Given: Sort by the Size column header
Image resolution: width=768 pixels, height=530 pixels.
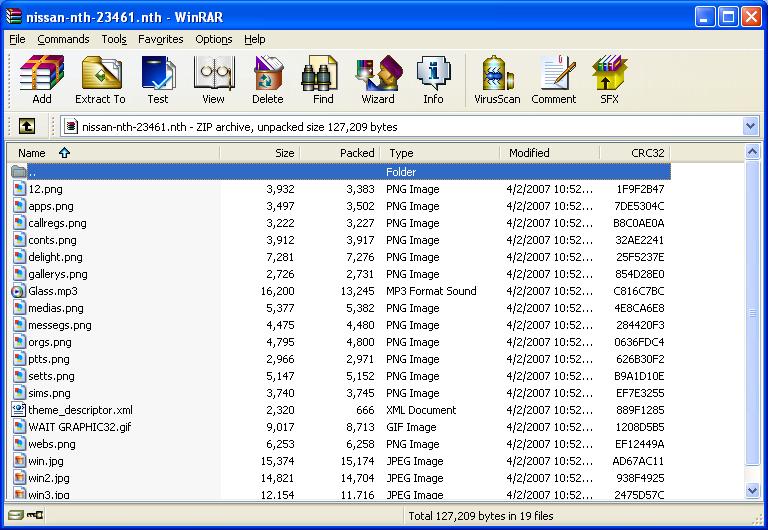Looking at the screenshot, I should pos(260,153).
